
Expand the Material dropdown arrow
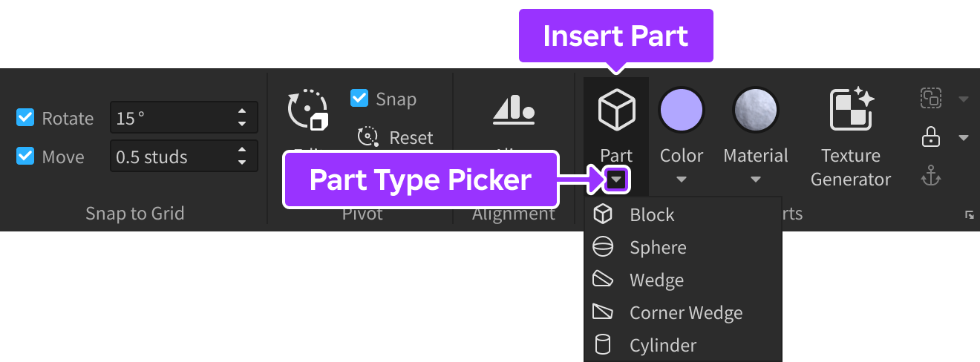pos(756,180)
